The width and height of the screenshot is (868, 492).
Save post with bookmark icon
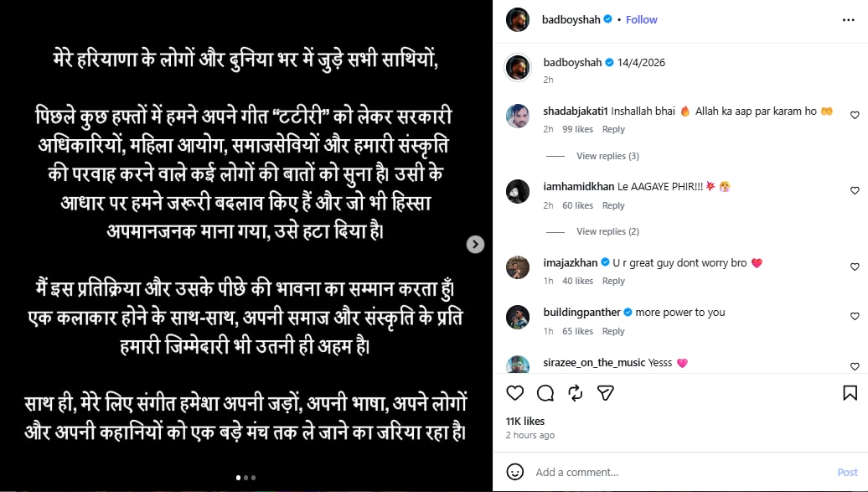click(850, 393)
